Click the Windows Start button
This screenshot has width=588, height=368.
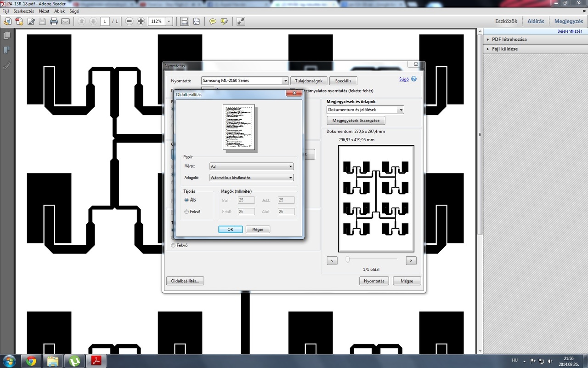pos(9,361)
